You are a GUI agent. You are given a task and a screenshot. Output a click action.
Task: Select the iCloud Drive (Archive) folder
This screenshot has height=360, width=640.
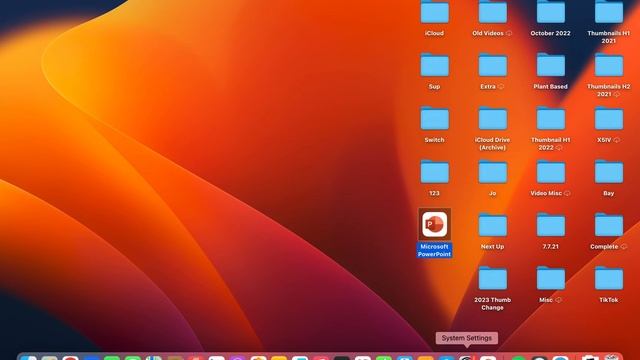(493, 118)
